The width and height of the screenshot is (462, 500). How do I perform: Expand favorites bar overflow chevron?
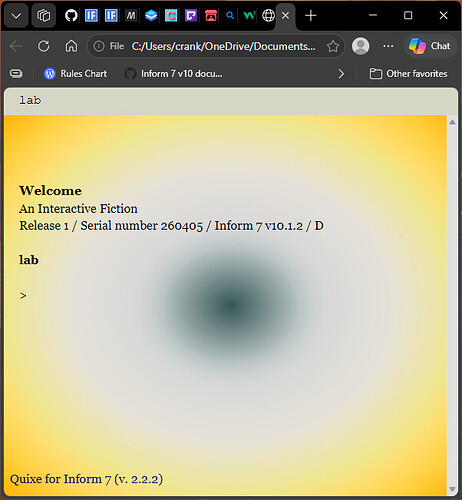point(341,74)
